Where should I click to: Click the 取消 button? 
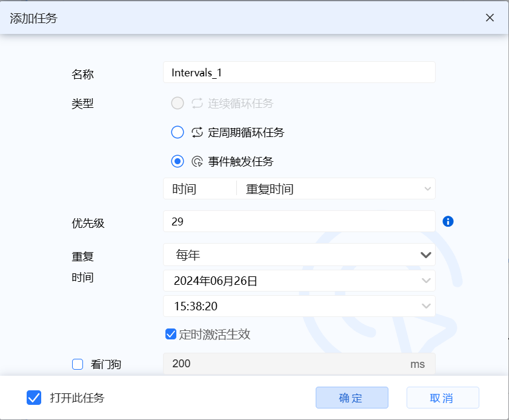tap(442, 398)
